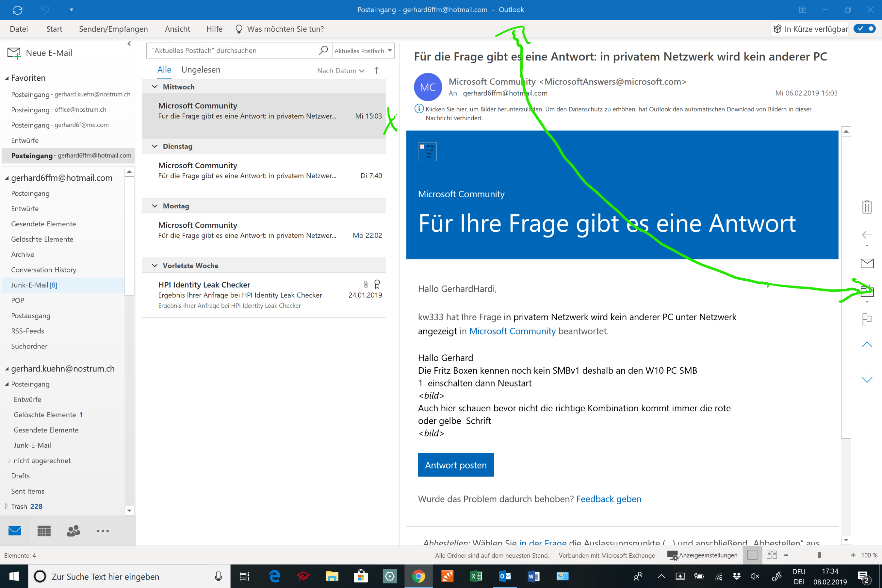Screen dimensions: 882x588
Task: Click the 100 % zoom level
Action: [x=869, y=555]
